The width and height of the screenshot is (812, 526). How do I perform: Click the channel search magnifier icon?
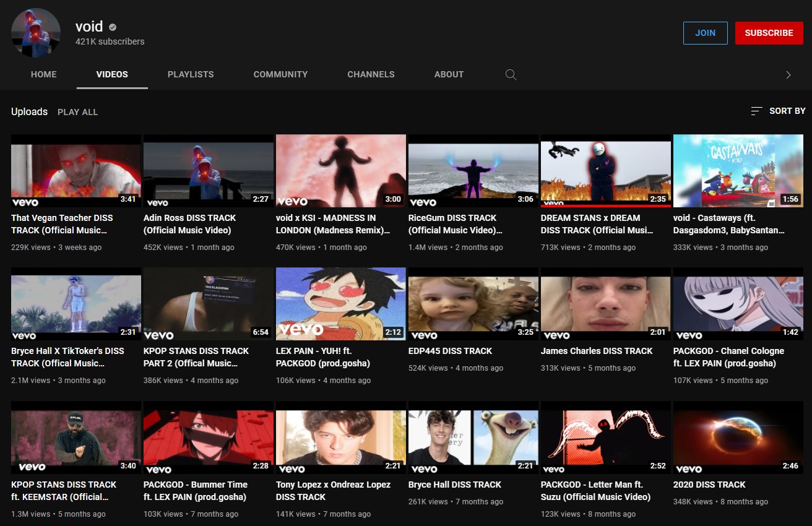coord(511,74)
